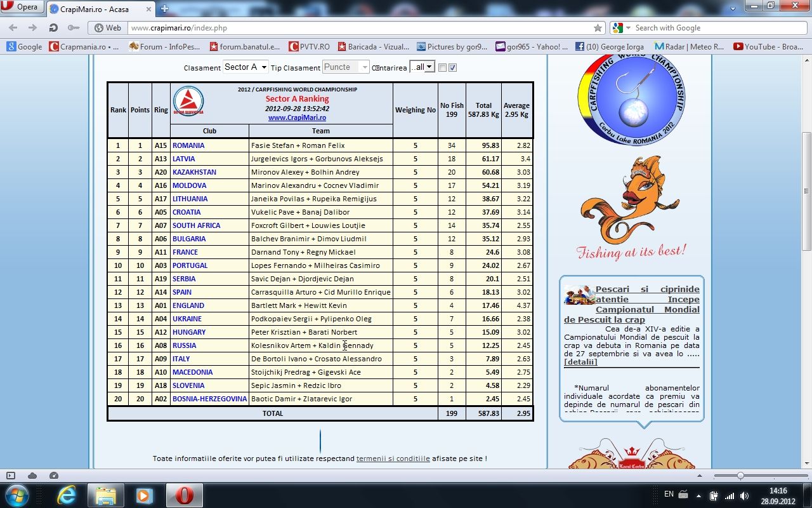Image resolution: width=812 pixels, height=508 pixels.
Task: Open the Cantarirea 'all' dropdown
Action: [x=422, y=67]
